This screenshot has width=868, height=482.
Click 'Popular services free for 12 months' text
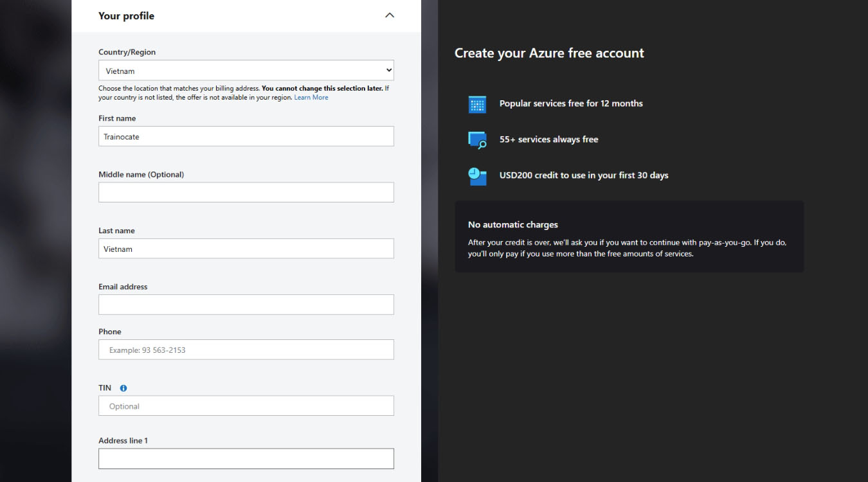point(571,103)
